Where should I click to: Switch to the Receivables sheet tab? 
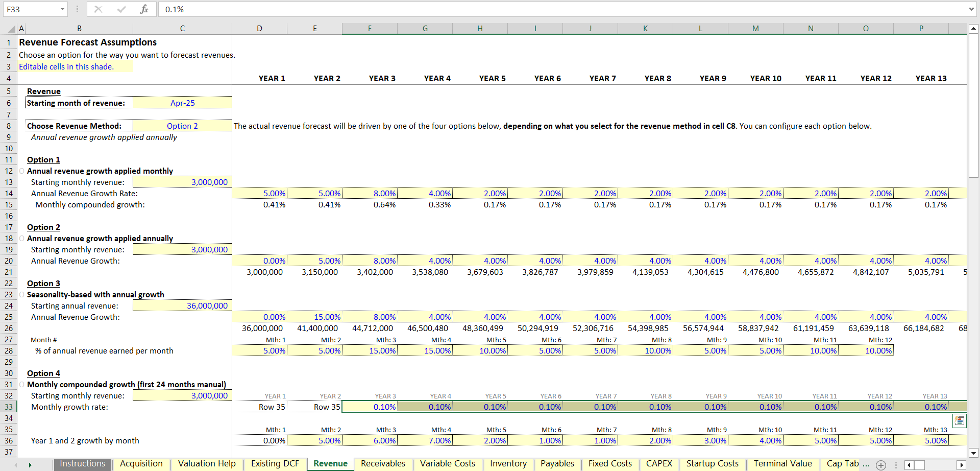pos(383,464)
